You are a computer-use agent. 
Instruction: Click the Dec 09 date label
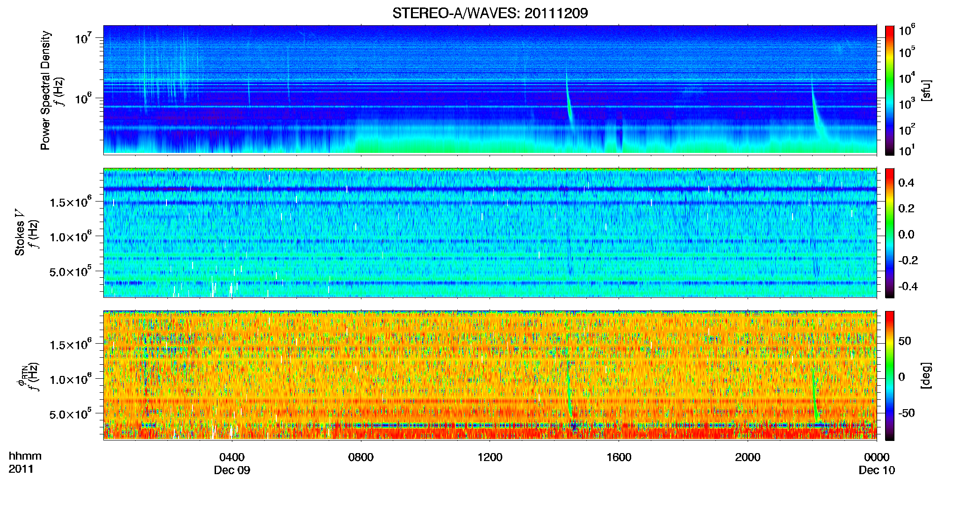[x=232, y=470]
